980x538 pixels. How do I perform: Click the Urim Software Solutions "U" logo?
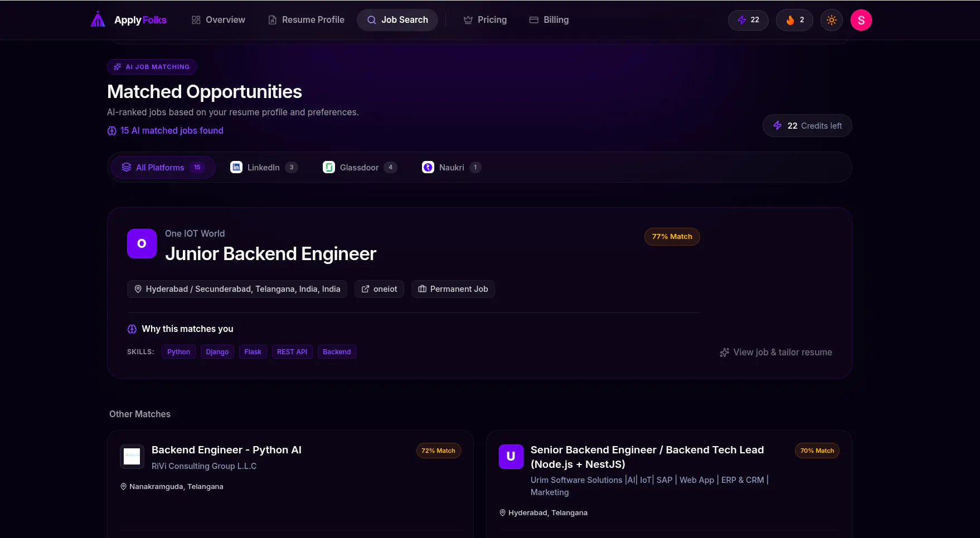[511, 457]
